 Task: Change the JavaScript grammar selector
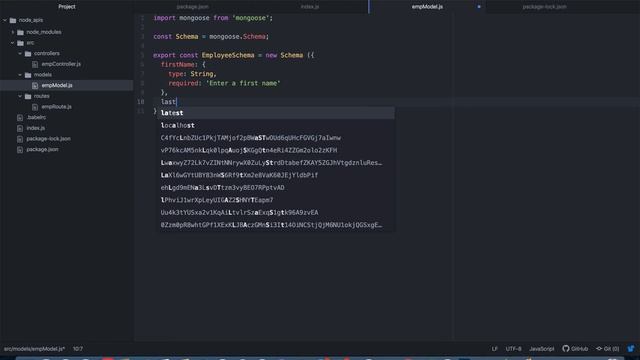542,349
